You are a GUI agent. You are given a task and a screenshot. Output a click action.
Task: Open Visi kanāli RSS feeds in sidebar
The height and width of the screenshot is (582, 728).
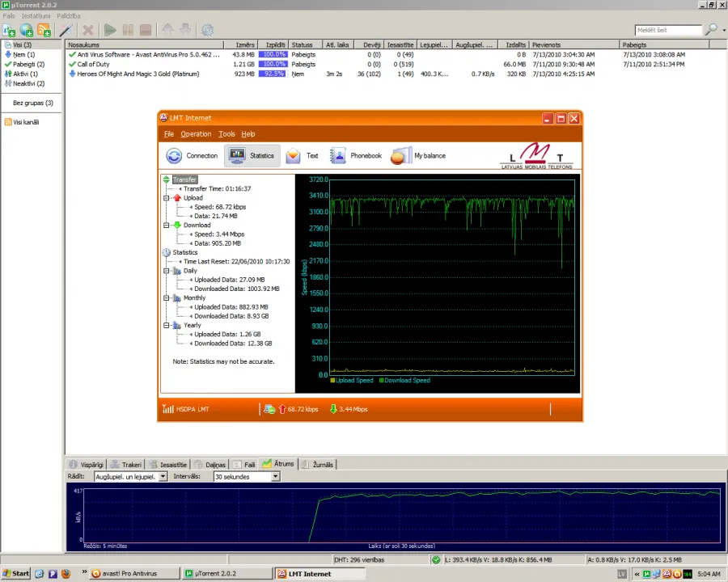[x=22, y=122]
